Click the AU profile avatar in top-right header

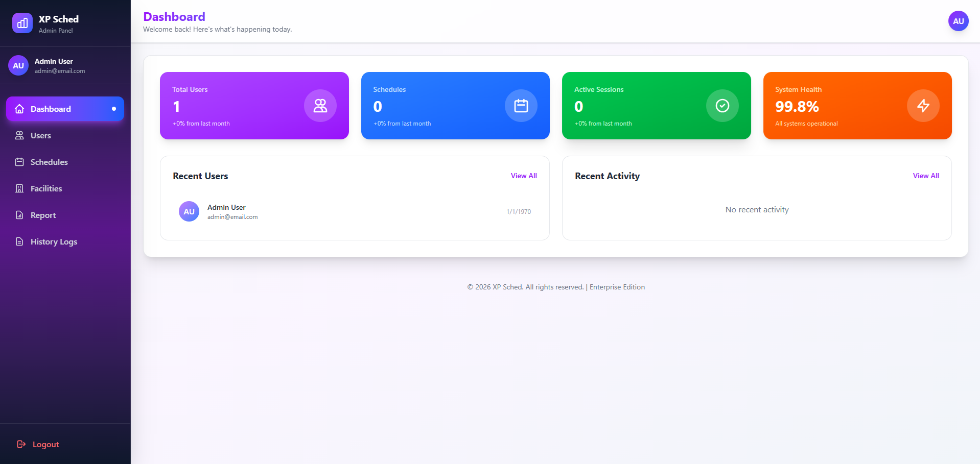(958, 21)
